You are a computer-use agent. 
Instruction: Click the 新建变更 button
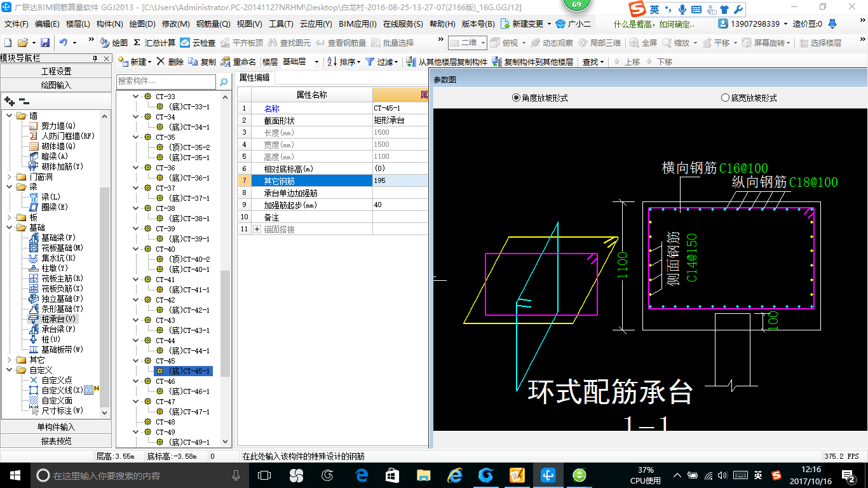point(525,24)
